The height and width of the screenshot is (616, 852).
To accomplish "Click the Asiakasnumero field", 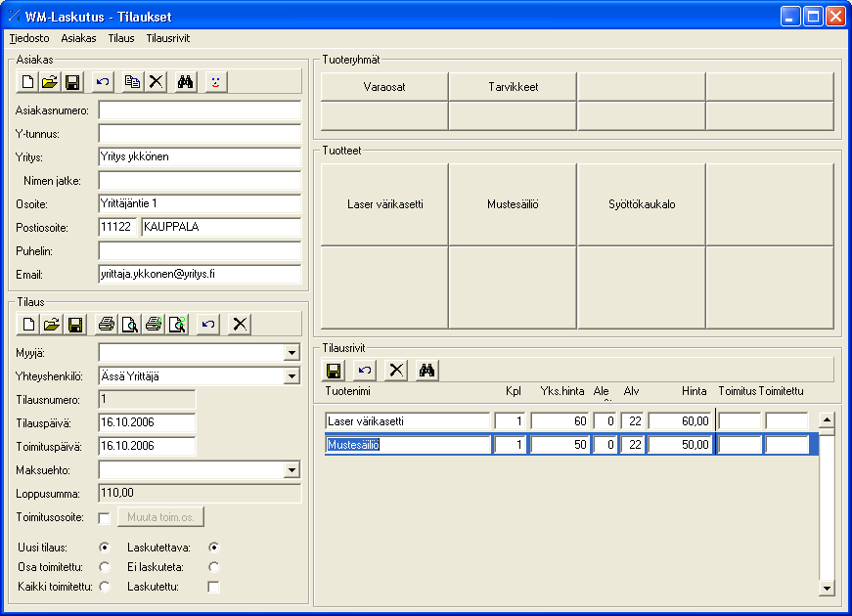I will coord(200,110).
